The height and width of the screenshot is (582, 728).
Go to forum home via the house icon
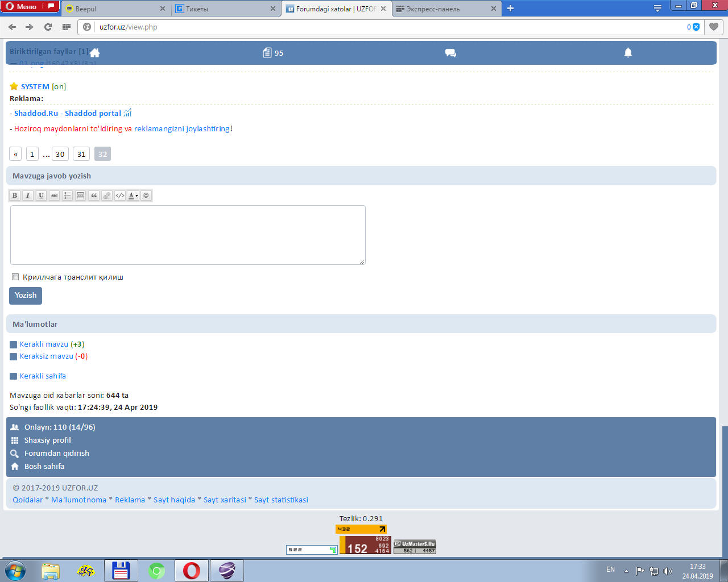tap(95, 53)
